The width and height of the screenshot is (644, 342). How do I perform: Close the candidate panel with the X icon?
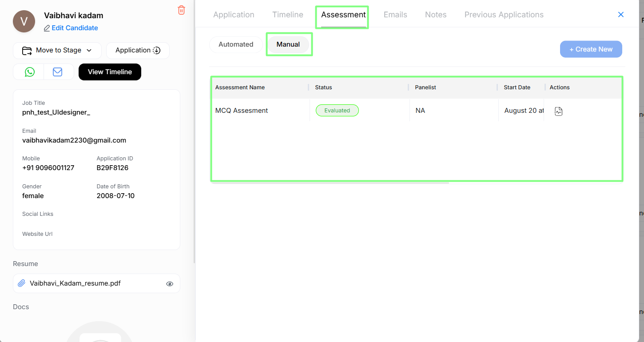tap(621, 15)
